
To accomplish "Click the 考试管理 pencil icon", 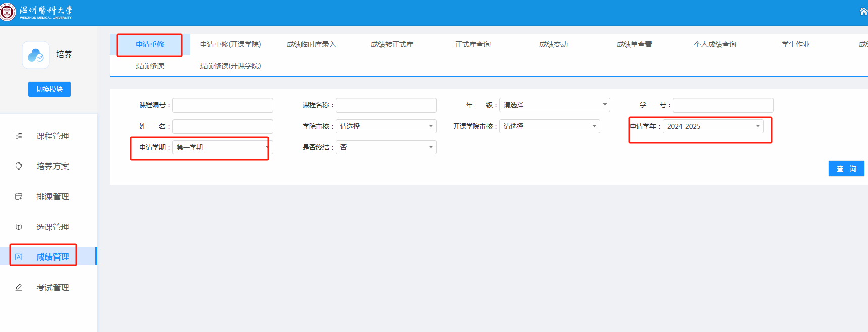I will point(19,287).
